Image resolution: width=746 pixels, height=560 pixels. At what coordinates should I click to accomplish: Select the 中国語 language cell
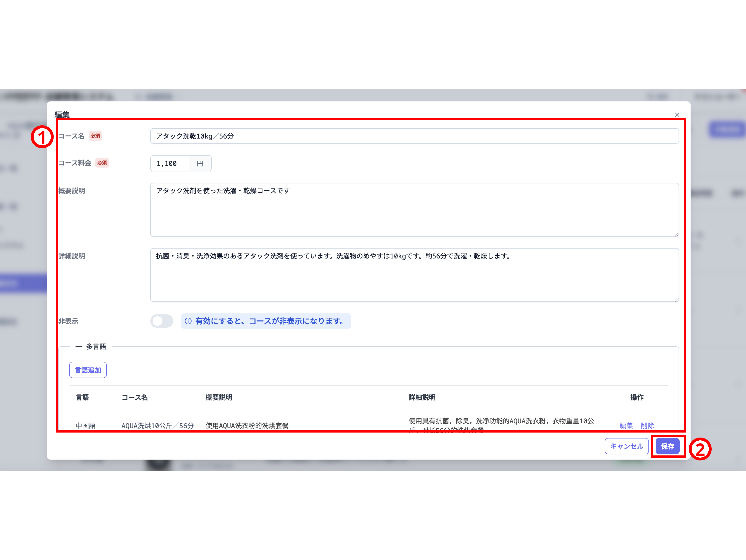86,425
